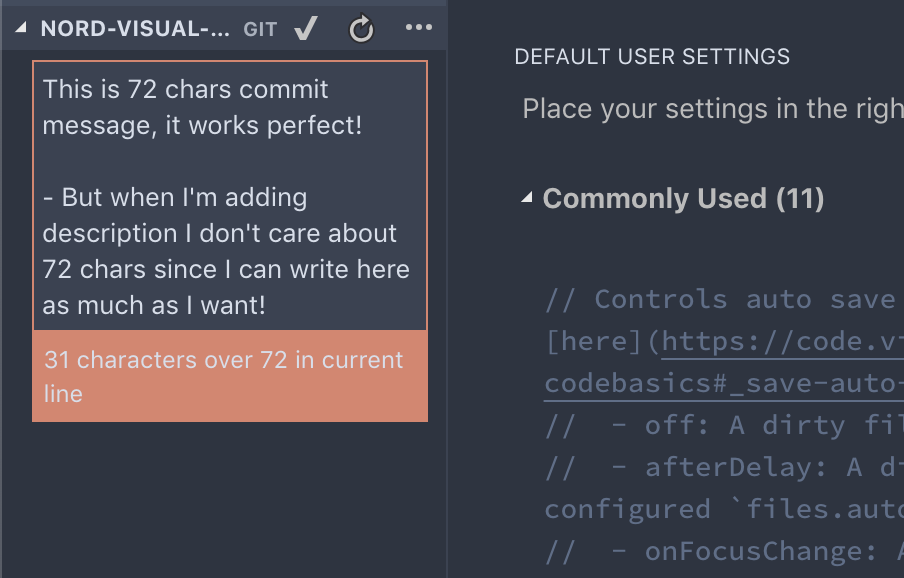Click the GIT provider badge in panel header
The height and width of the screenshot is (578, 904).
(x=259, y=29)
